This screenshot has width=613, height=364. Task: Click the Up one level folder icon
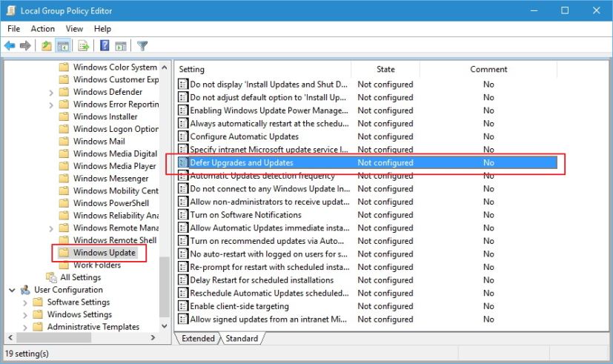point(47,46)
